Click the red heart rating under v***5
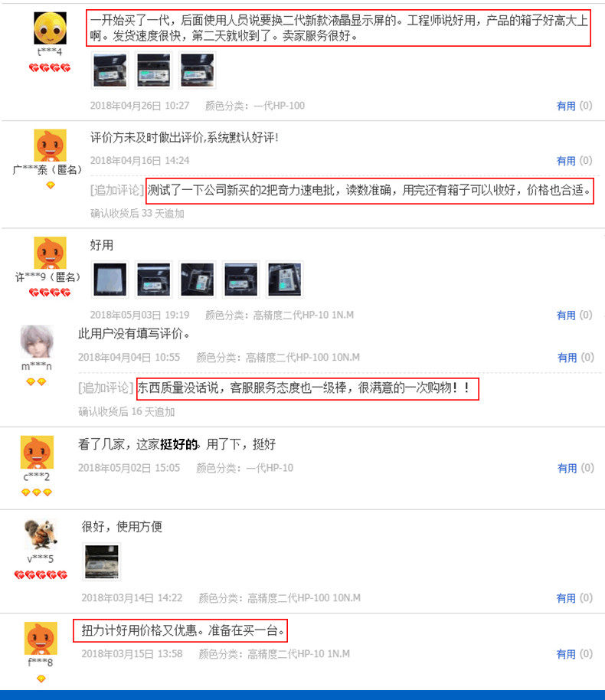This screenshot has width=605, height=700. [41, 574]
